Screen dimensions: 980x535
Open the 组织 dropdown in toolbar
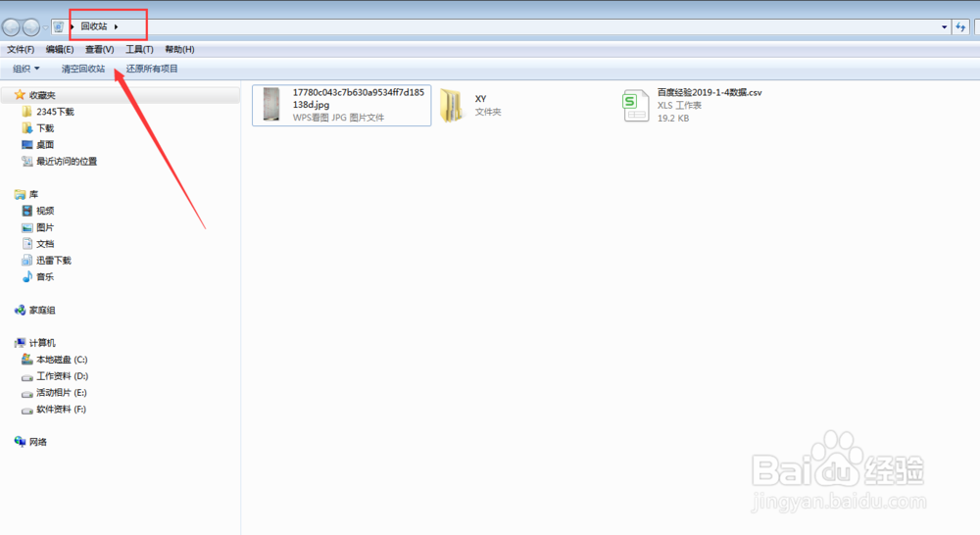coord(26,69)
